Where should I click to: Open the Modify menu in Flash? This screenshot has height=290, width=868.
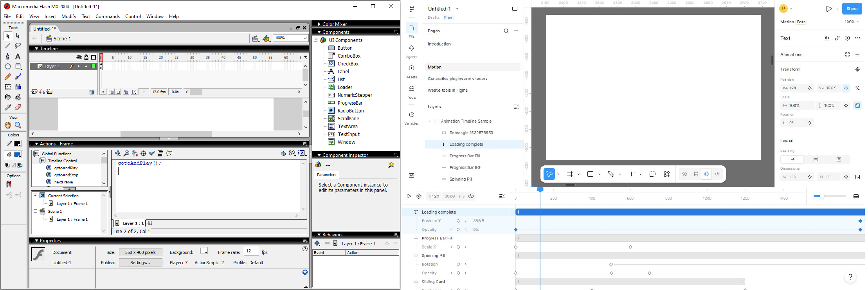[69, 16]
